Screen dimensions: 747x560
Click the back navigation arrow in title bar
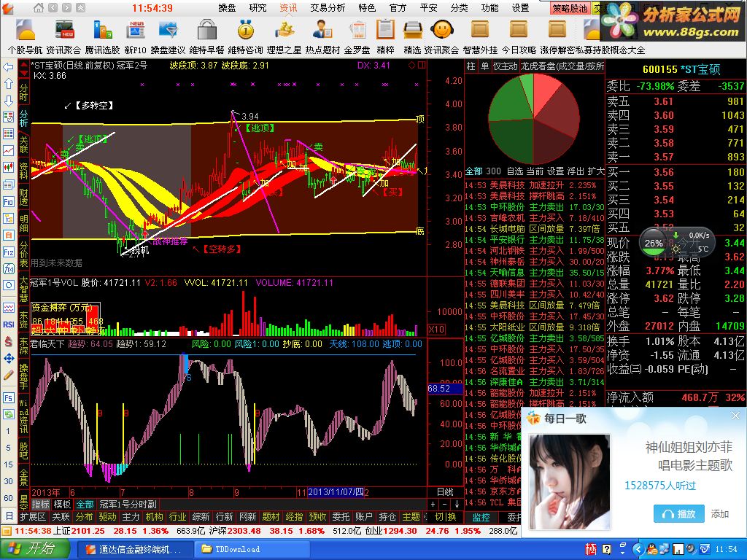click(x=53, y=7)
